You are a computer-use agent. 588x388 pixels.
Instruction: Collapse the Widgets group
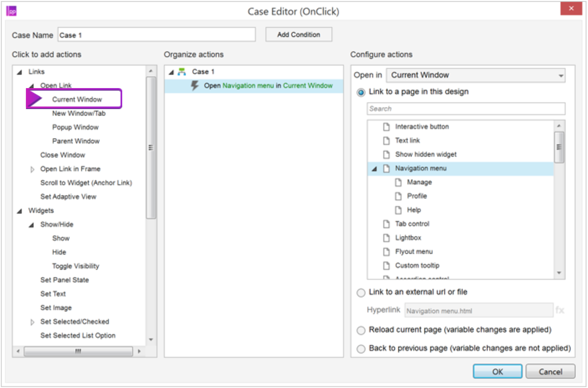(x=19, y=211)
